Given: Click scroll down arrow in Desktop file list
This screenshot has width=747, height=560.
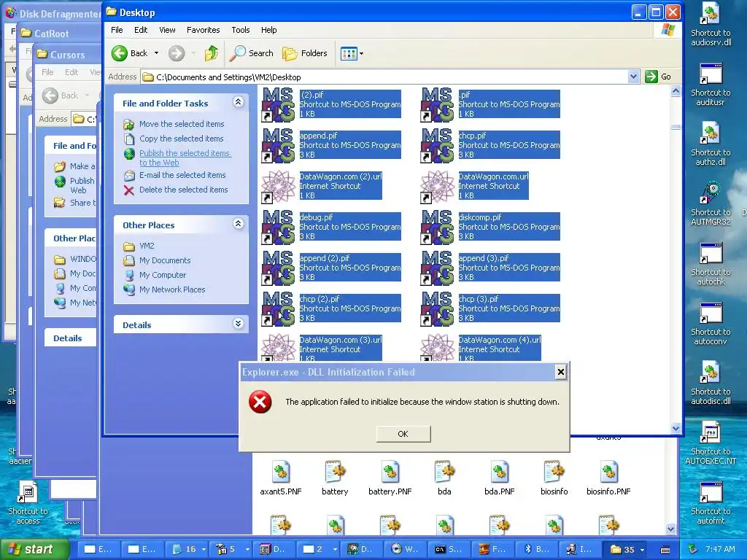Looking at the screenshot, I should click(676, 428).
